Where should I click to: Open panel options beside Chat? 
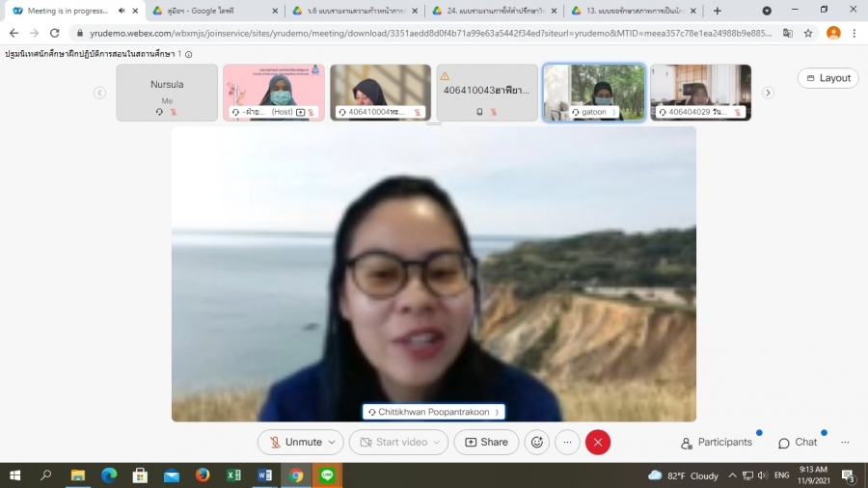coord(845,443)
